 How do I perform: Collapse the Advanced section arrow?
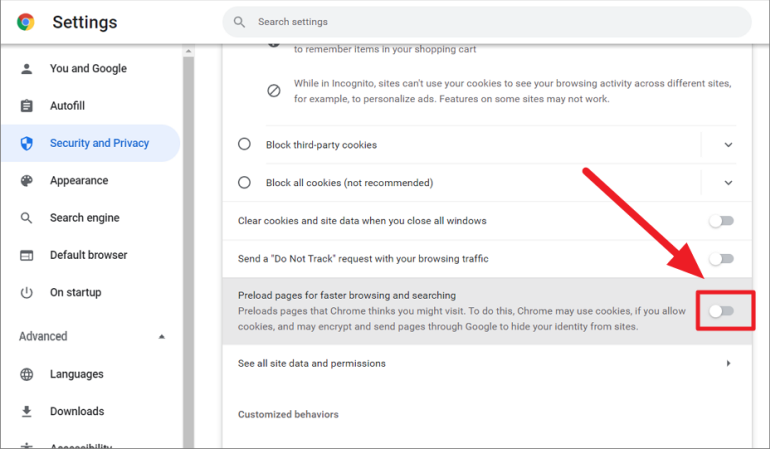[162, 337]
